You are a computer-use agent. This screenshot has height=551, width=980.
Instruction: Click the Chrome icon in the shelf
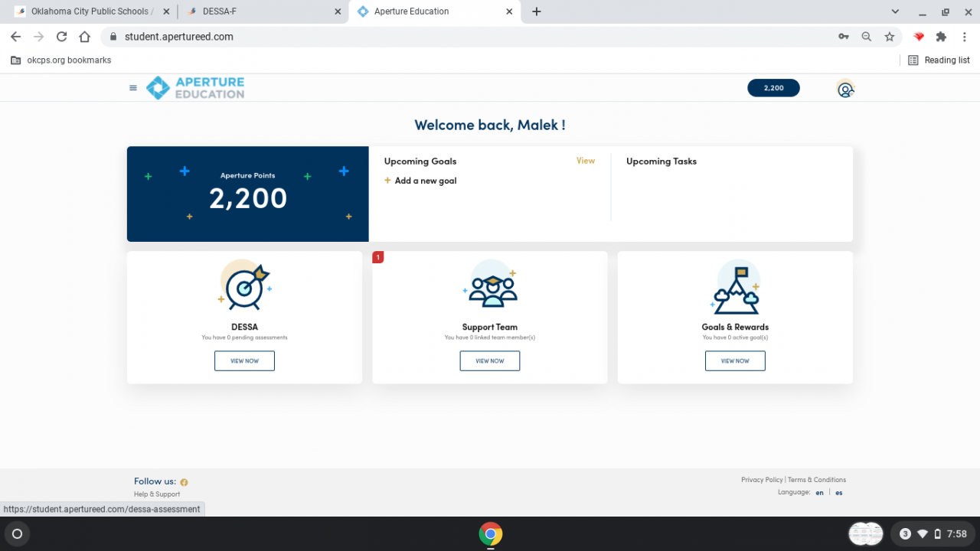491,533
